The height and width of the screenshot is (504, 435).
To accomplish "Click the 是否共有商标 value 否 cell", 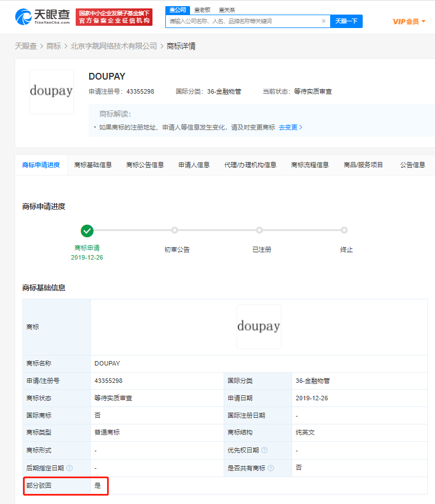I will pos(359,468).
